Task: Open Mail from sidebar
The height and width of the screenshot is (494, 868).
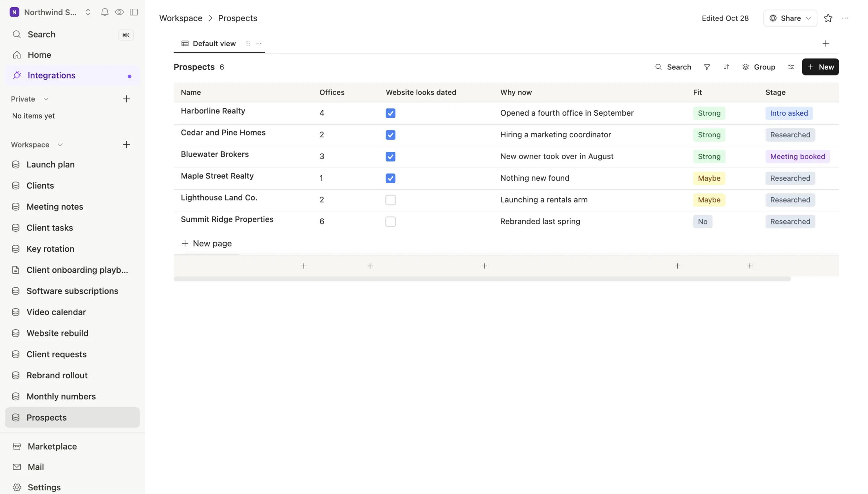Action: tap(72, 467)
